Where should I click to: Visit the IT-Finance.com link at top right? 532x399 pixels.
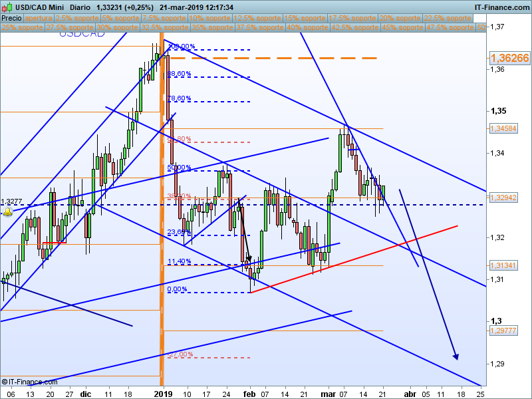[501, 7]
